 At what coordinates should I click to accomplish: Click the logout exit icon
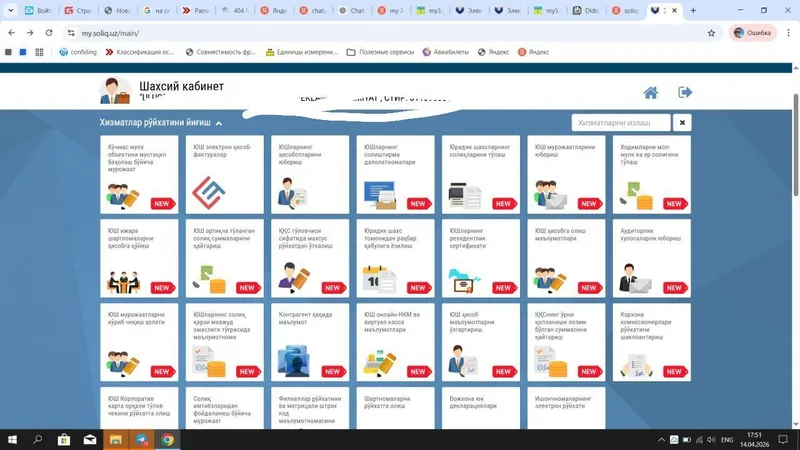click(x=685, y=92)
